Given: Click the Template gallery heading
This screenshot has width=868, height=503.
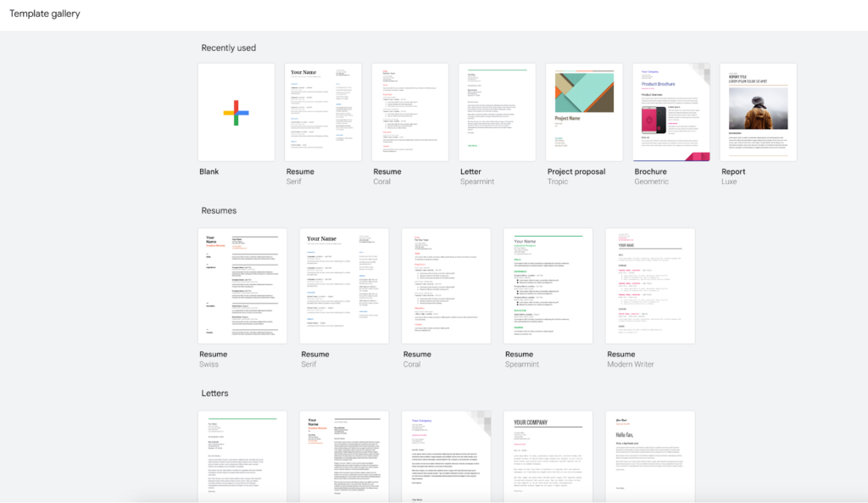Looking at the screenshot, I should click(45, 14).
